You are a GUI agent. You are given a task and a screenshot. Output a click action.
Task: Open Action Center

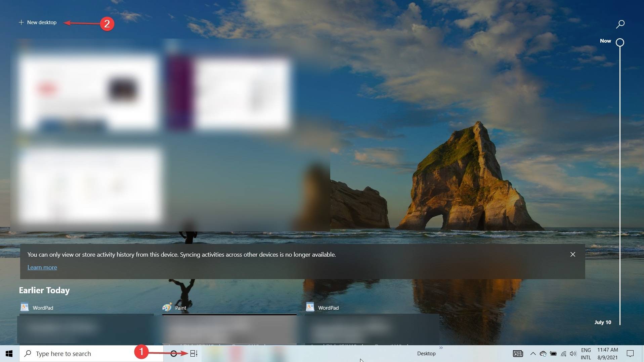(631, 353)
